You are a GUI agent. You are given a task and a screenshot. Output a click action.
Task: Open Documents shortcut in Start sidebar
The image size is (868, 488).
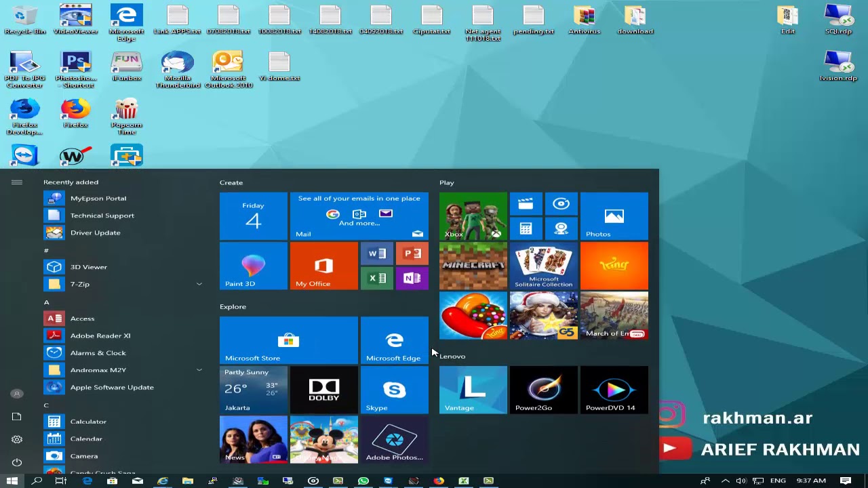click(17, 416)
